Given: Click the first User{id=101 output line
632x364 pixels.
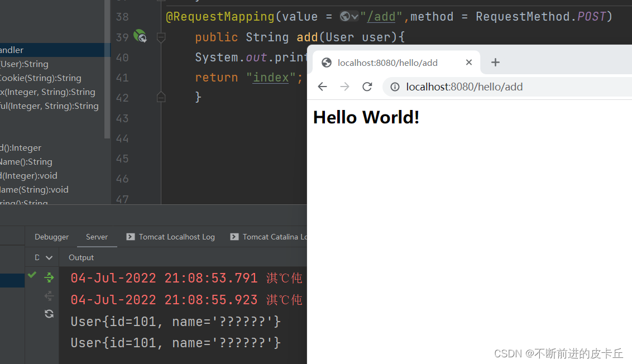Looking at the screenshot, I should 176,321.
